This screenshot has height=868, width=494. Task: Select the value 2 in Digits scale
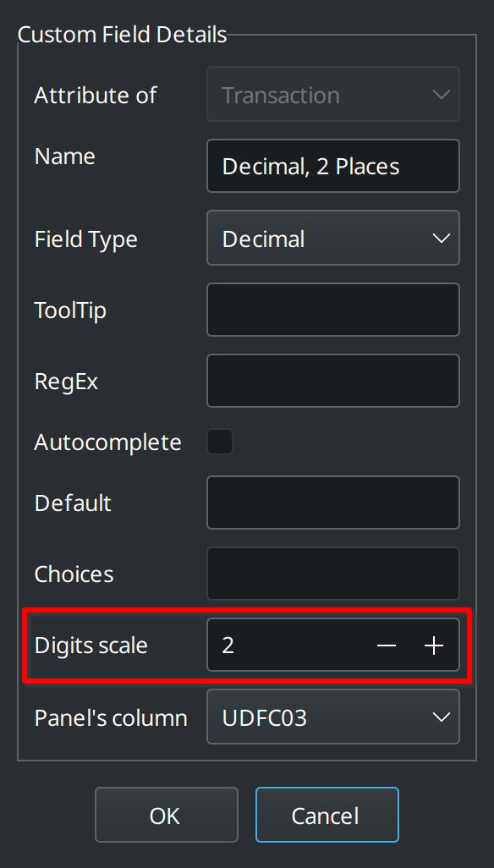[x=227, y=645]
